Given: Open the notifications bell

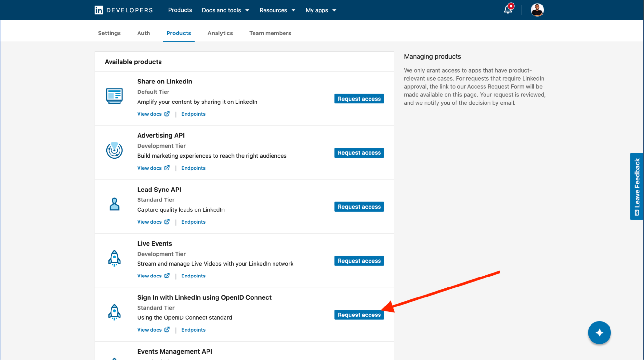Looking at the screenshot, I should tap(508, 10).
